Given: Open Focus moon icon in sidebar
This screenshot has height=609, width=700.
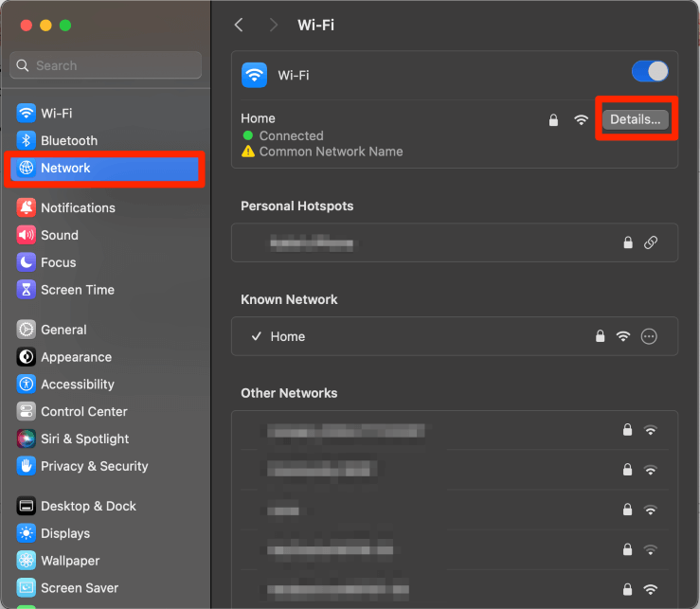Looking at the screenshot, I should tap(26, 262).
